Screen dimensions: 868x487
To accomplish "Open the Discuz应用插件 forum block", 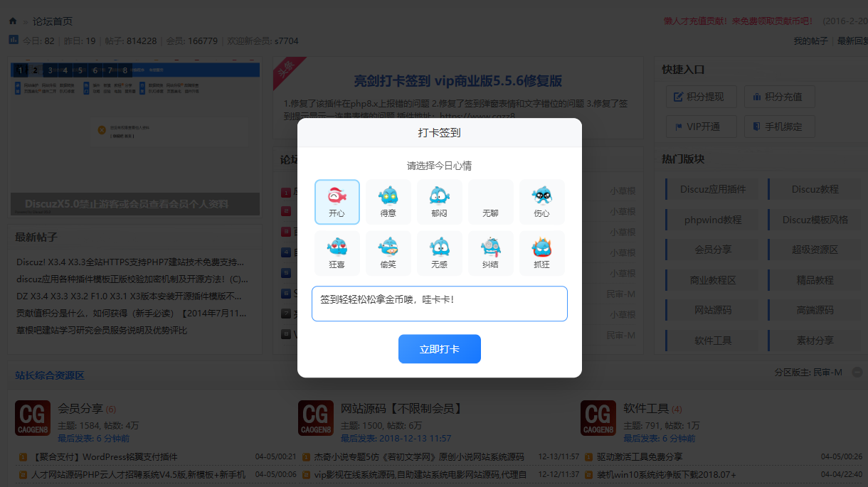I will pyautogui.click(x=713, y=189).
